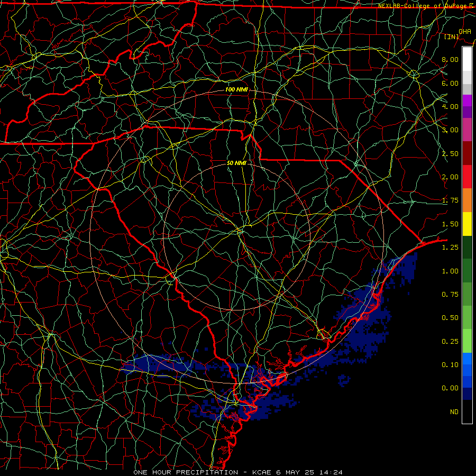Click the '2.00' legend value
Image resolution: width=476 pixels, height=476 pixels.
tap(450, 177)
